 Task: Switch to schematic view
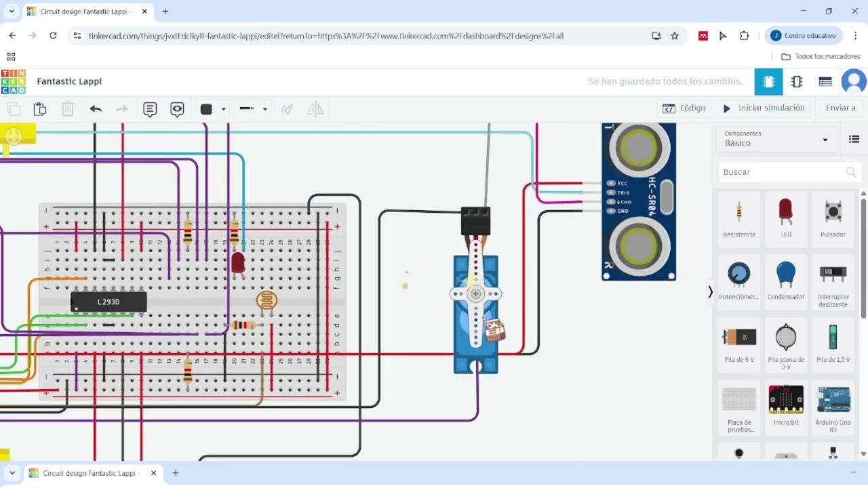(797, 81)
